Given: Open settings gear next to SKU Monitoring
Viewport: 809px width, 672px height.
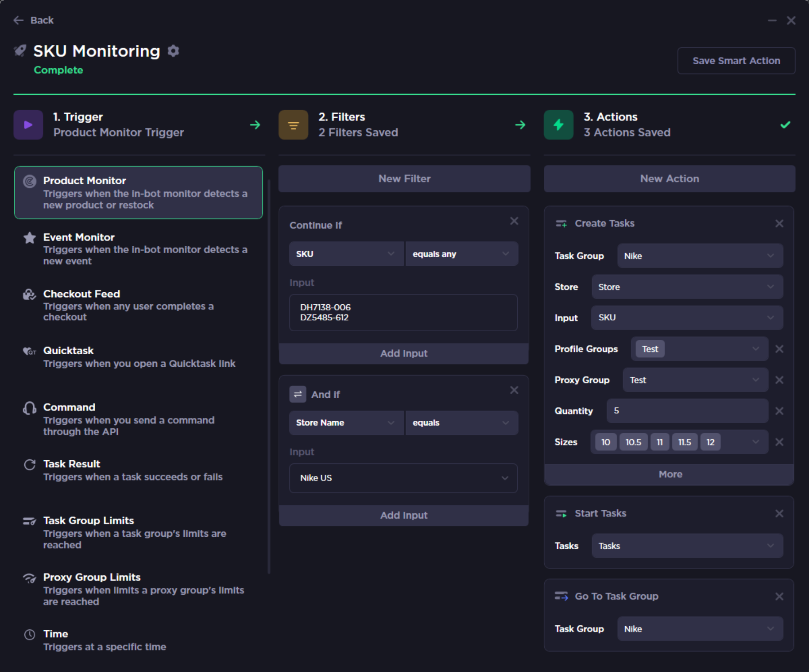Looking at the screenshot, I should [x=173, y=51].
